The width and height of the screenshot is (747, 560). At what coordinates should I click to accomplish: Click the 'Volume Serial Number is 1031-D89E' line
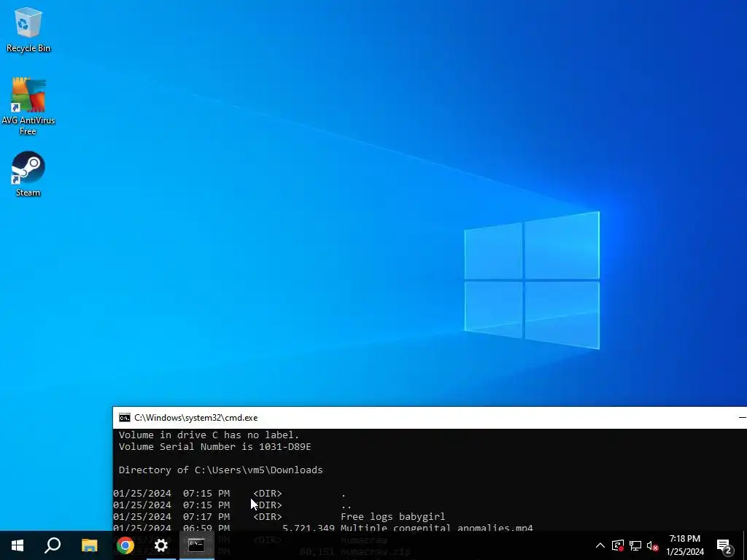[215, 447]
